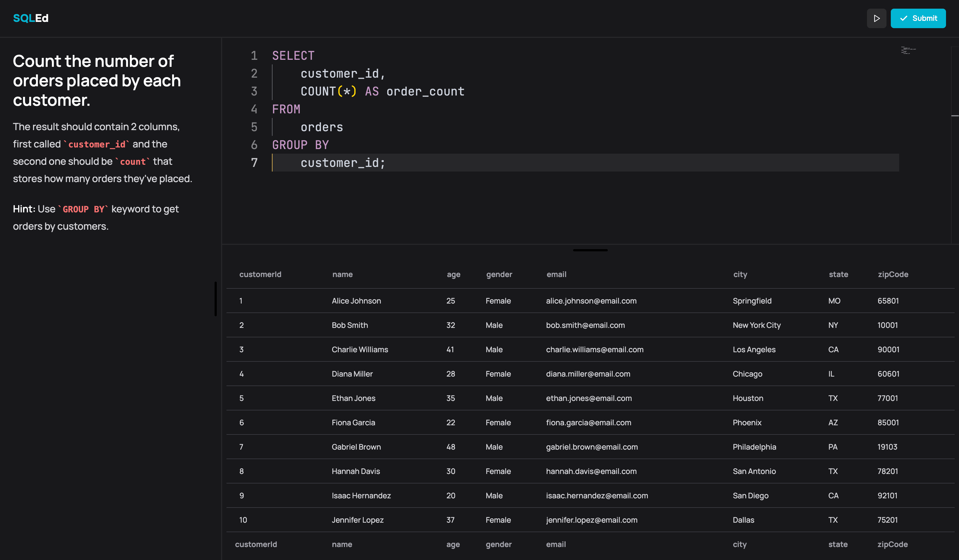Click age 48 in Gabriel Brown's row
959x560 pixels.
coord(451,447)
